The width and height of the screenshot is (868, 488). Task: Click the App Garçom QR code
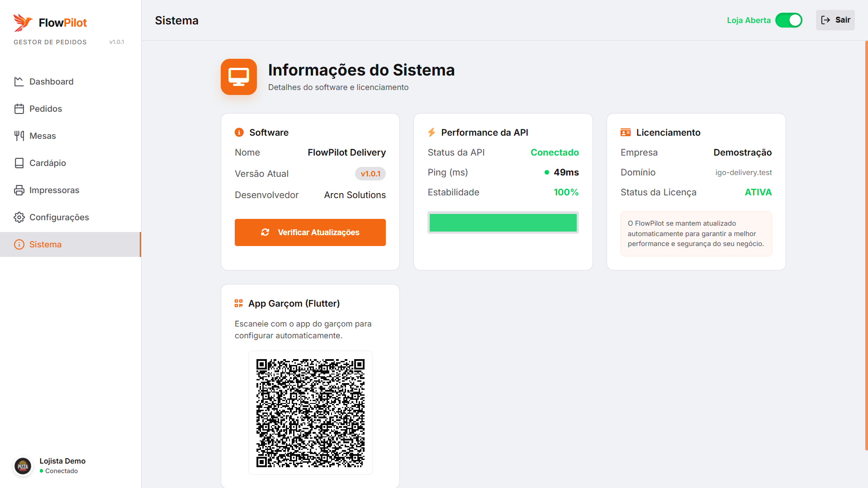click(x=310, y=413)
